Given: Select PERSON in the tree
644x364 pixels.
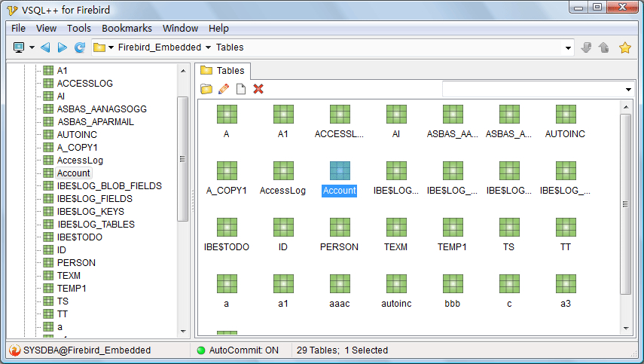Looking at the screenshot, I should [x=76, y=262].
